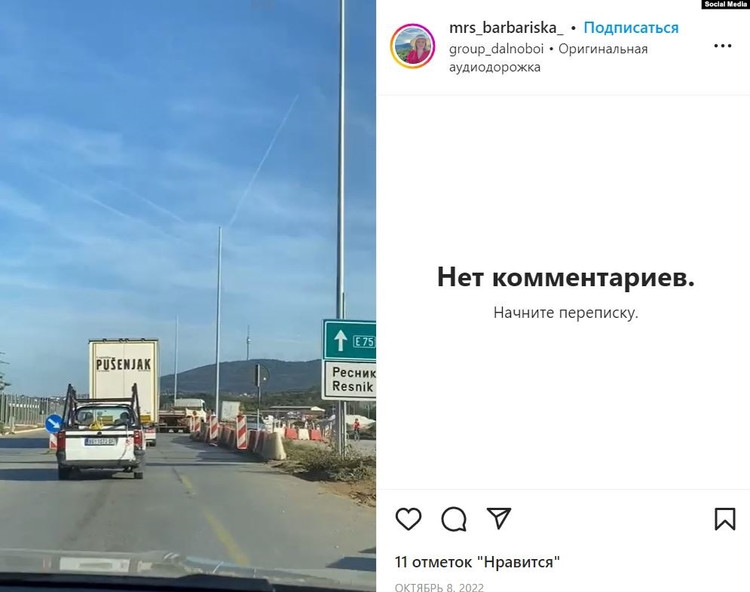The width and height of the screenshot is (750, 592).
Task: Like the post with the heart icon
Action: (x=408, y=519)
